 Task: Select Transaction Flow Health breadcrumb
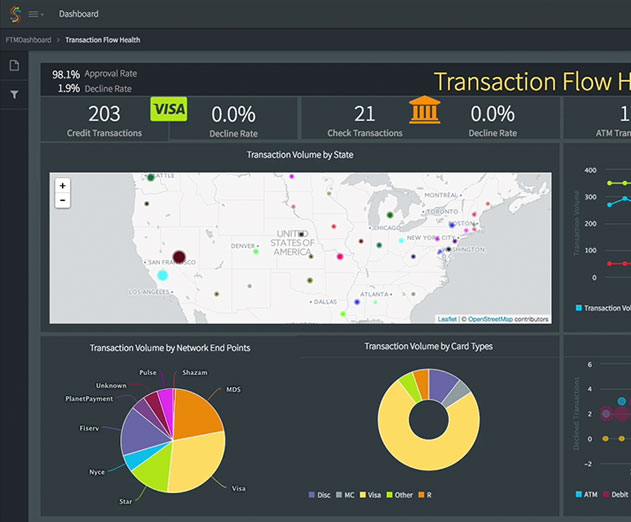(103, 40)
